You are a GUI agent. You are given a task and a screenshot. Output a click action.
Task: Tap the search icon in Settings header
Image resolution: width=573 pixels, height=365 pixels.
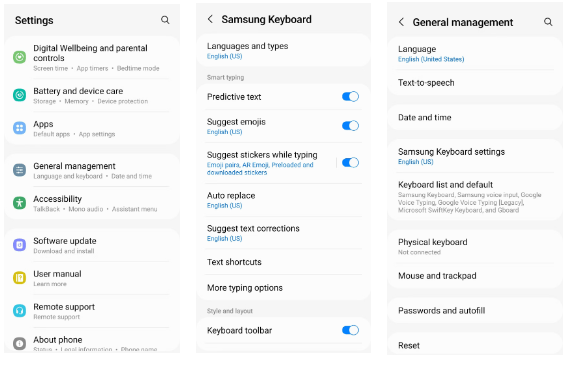pos(165,20)
